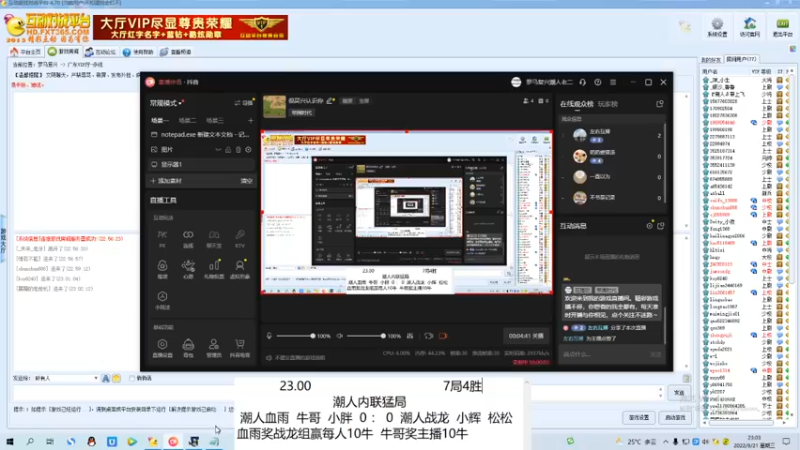Image resolution: width=800 pixels, height=450 pixels.
Task: Open the hamburger menu in title bar
Action: 613,82
